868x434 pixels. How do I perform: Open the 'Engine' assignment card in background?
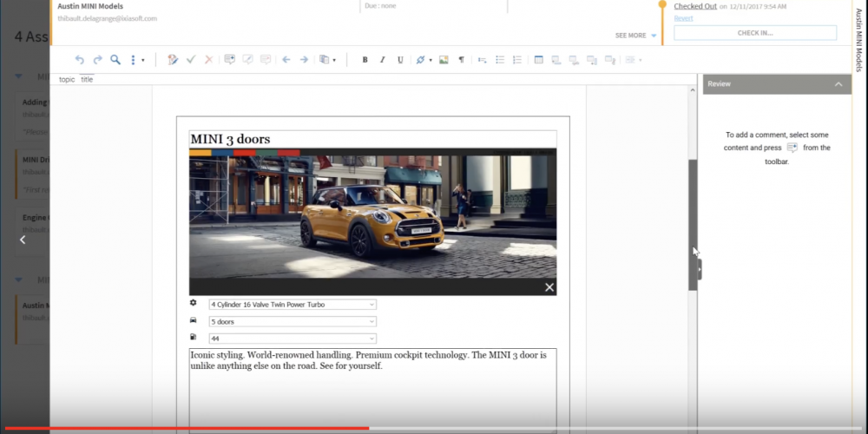[33, 232]
